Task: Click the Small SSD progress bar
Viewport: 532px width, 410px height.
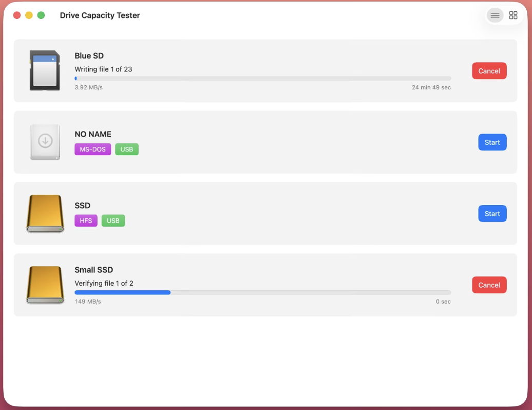Action: (x=262, y=292)
